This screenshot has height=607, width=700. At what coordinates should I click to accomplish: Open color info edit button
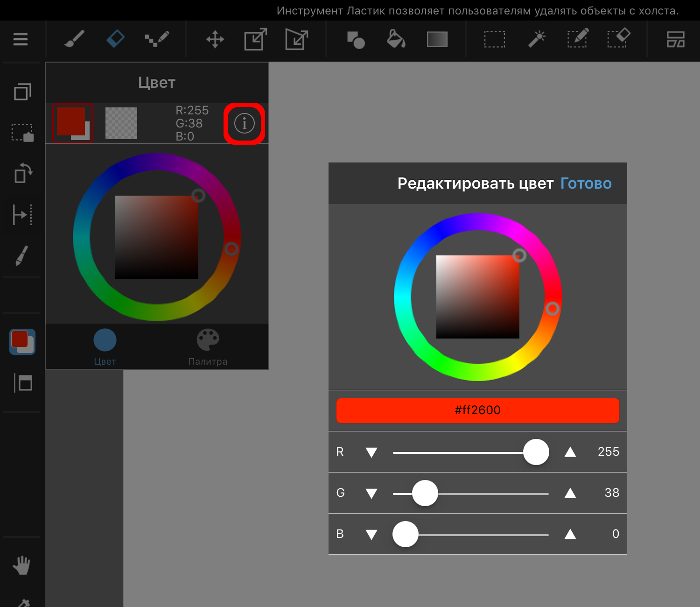tap(245, 124)
